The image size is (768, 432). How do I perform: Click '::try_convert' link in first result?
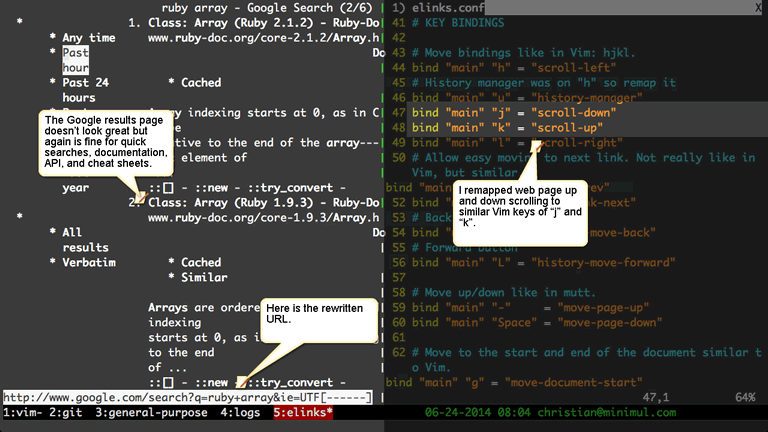[x=289, y=188]
